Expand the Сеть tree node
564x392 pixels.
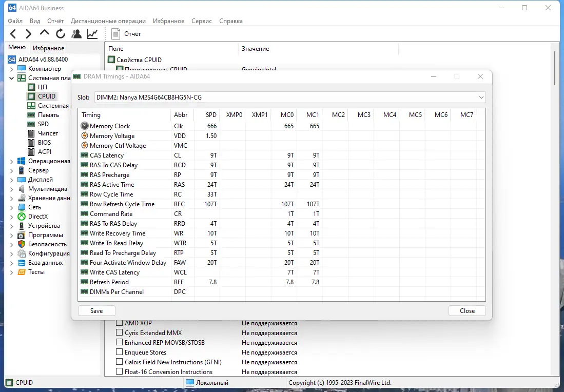coord(11,207)
